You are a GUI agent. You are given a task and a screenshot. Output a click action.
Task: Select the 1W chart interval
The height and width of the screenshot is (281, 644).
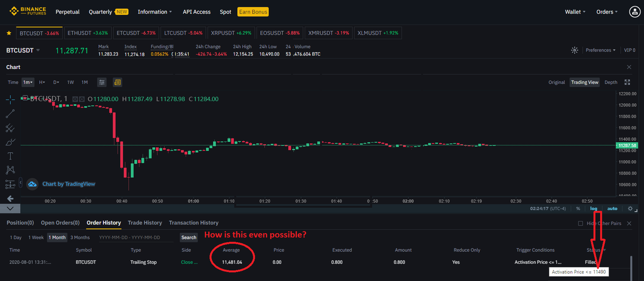pyautogui.click(x=70, y=82)
